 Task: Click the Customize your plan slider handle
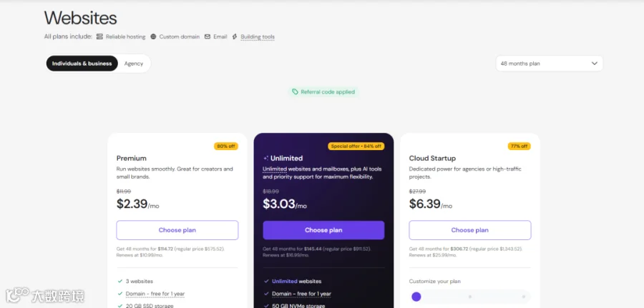coord(416,297)
